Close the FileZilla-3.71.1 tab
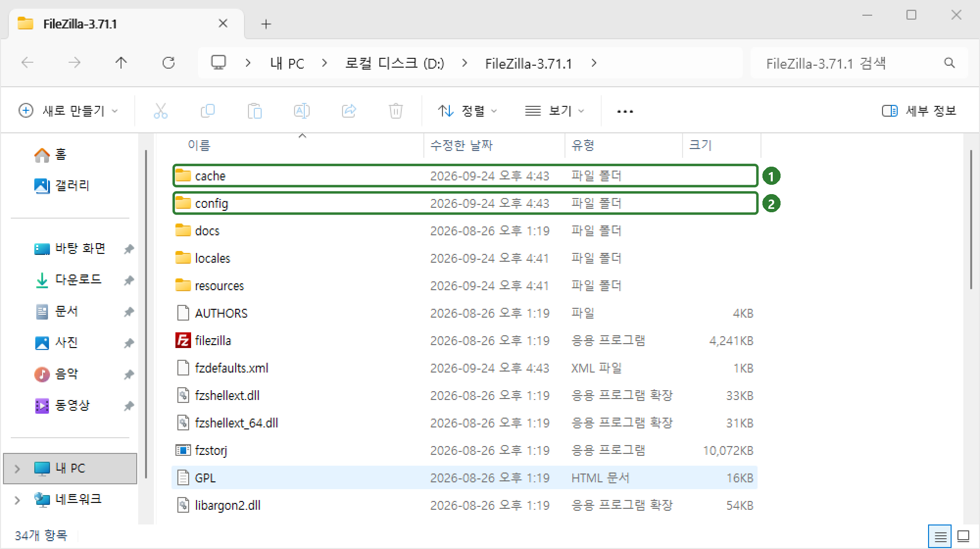 tap(223, 24)
